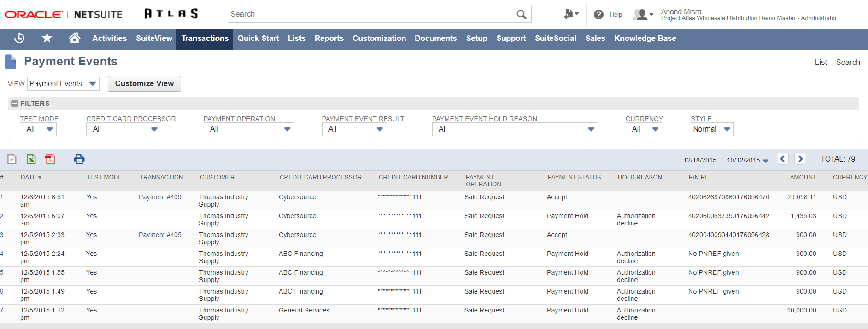868x329 pixels.
Task: Go to the previous results page
Action: (782, 159)
